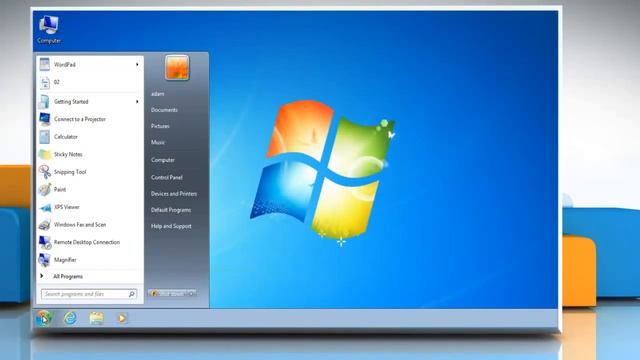This screenshot has height=360, width=640.
Task: Launch Windows Media Player from the taskbar
Action: coord(122,318)
